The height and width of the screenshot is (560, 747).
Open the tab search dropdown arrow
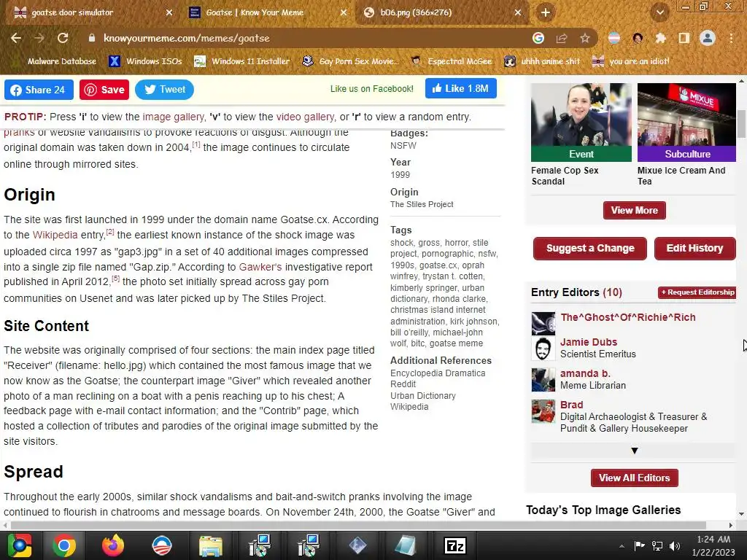pos(660,13)
